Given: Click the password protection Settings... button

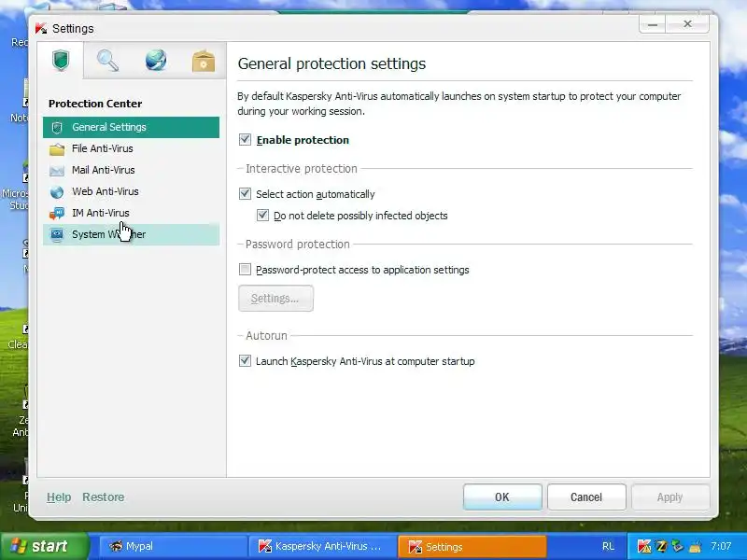Looking at the screenshot, I should coord(275,299).
